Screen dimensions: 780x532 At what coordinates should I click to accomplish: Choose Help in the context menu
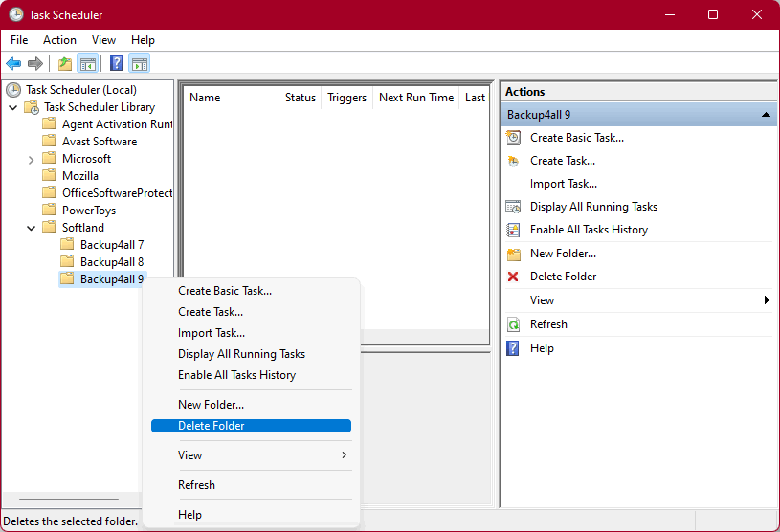click(251, 515)
